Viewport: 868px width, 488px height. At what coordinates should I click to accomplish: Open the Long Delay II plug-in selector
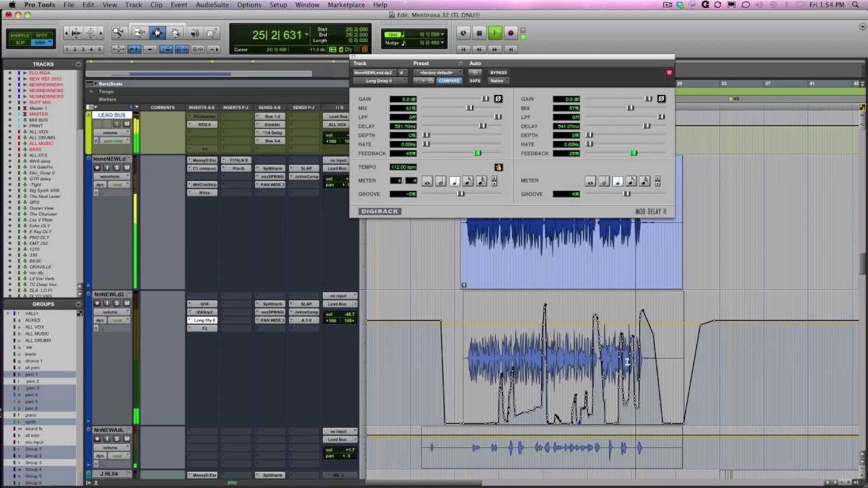click(379, 81)
